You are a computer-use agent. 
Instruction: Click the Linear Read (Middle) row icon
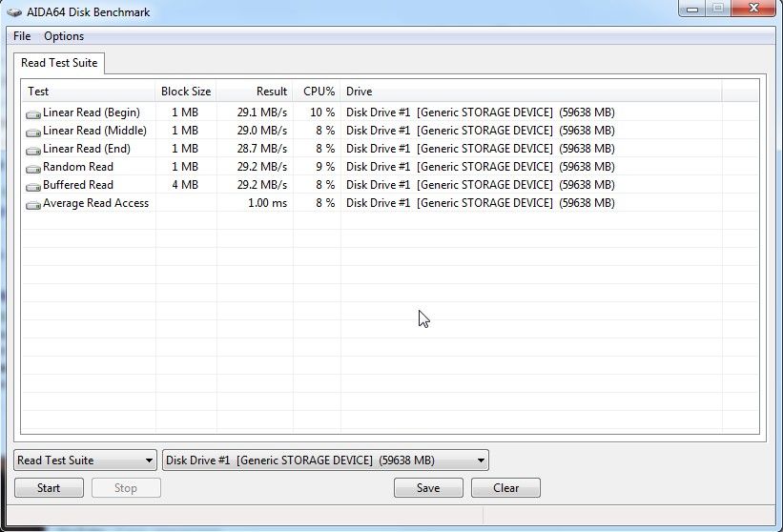click(x=33, y=132)
